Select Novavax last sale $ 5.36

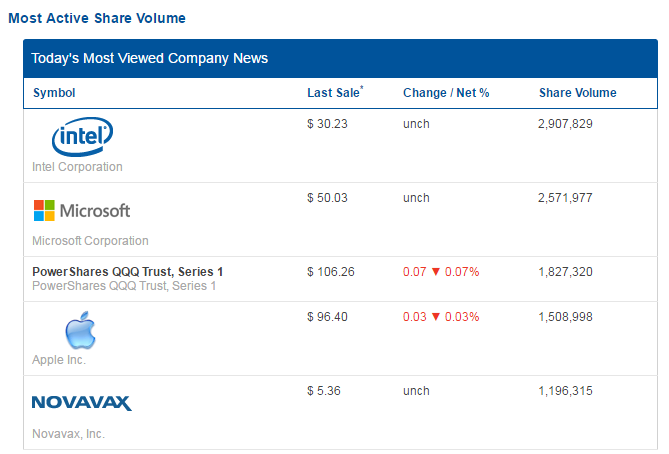point(324,391)
